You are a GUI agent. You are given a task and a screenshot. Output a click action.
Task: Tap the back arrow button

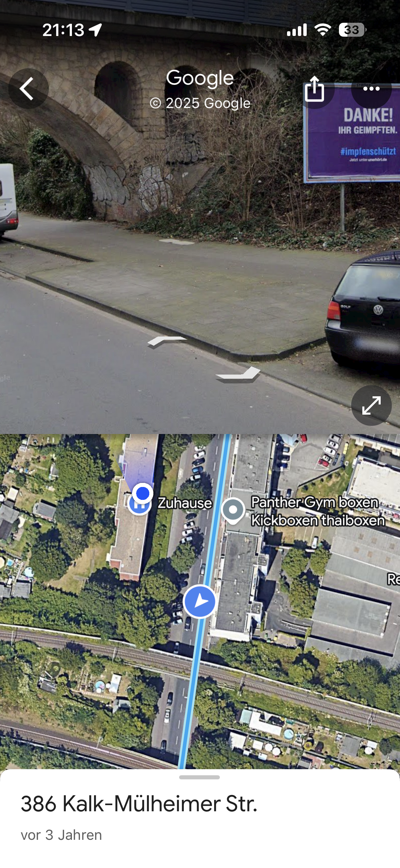[28, 89]
